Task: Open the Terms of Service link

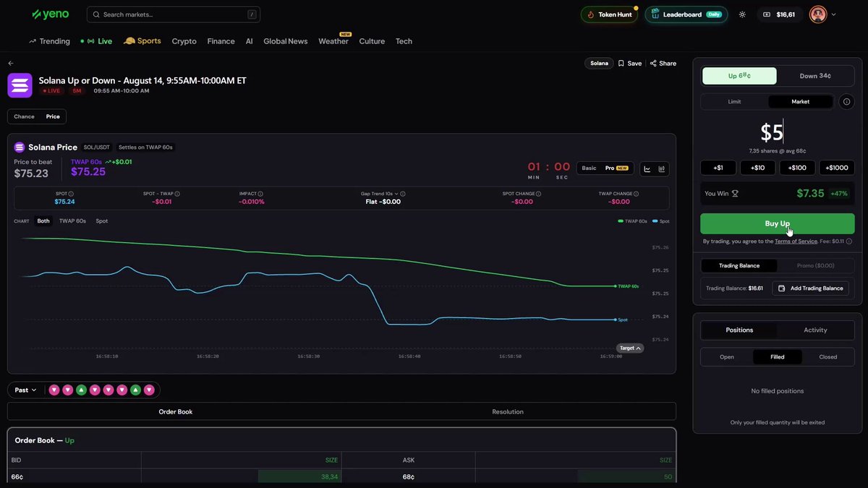Action: coord(796,241)
